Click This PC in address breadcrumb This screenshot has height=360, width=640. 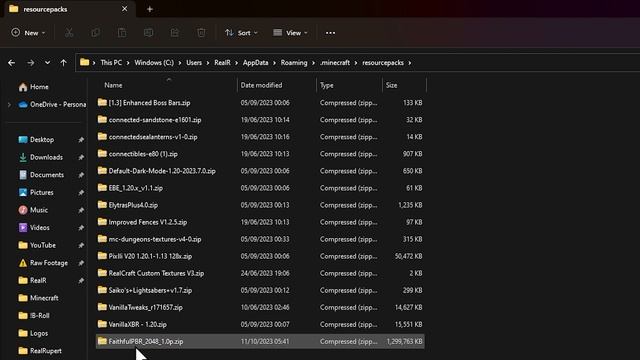(x=111, y=62)
